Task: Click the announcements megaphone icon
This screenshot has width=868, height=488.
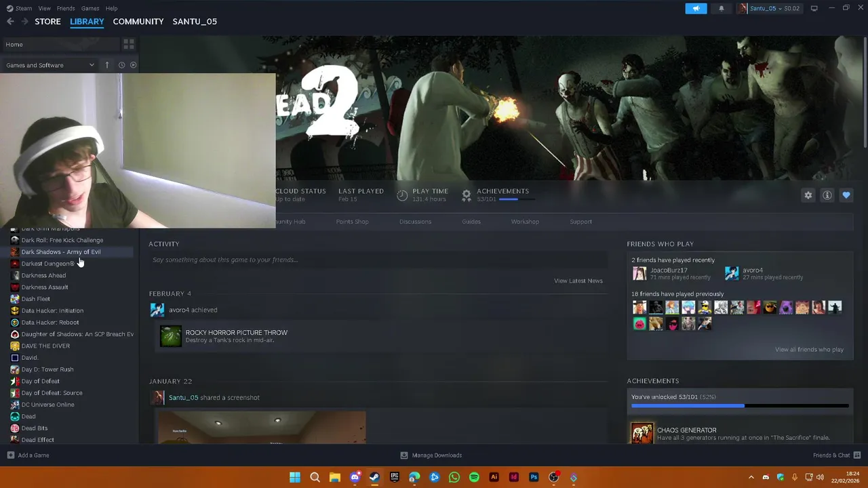Action: tap(696, 8)
